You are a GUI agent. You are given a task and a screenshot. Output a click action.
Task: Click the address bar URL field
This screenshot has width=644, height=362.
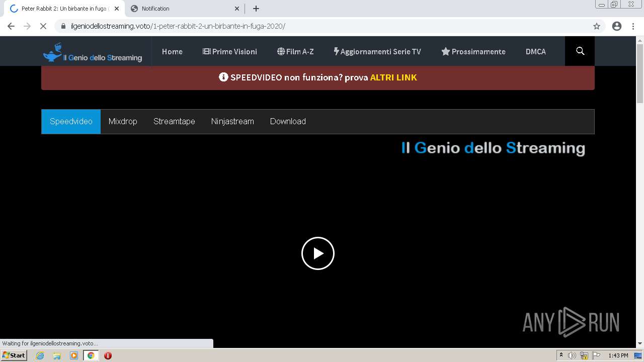[x=330, y=26]
